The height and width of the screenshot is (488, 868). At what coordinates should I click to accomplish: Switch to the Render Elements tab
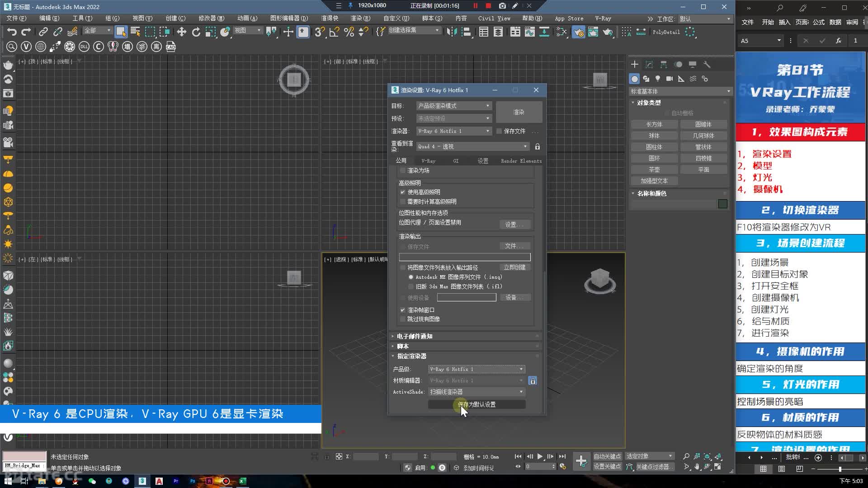521,161
